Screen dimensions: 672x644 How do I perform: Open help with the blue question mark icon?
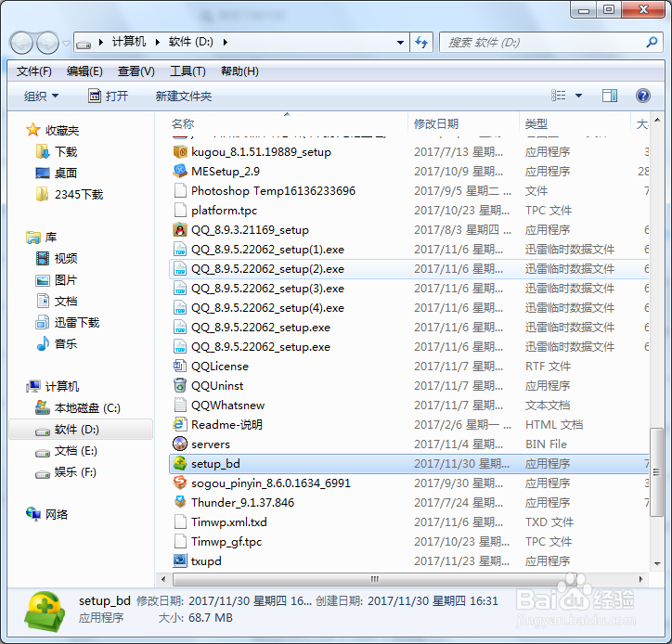pyautogui.click(x=643, y=96)
